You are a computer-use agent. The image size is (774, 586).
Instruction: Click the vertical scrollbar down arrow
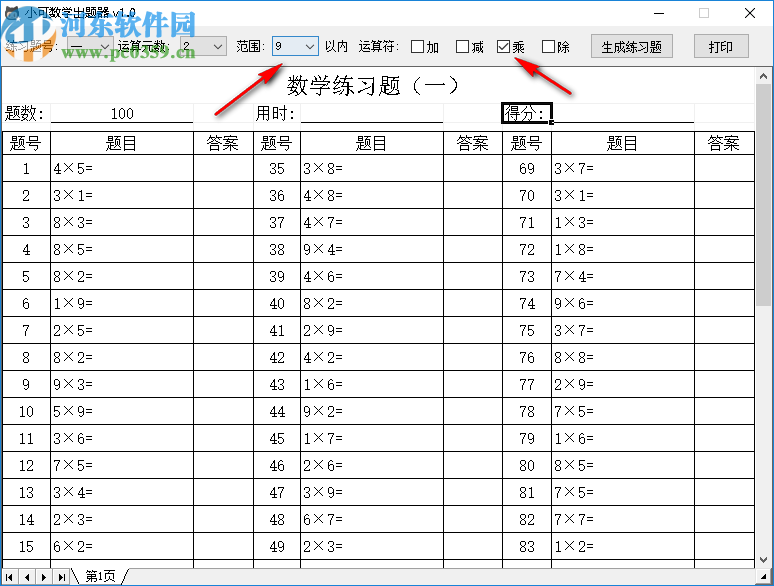pyautogui.click(x=763, y=560)
